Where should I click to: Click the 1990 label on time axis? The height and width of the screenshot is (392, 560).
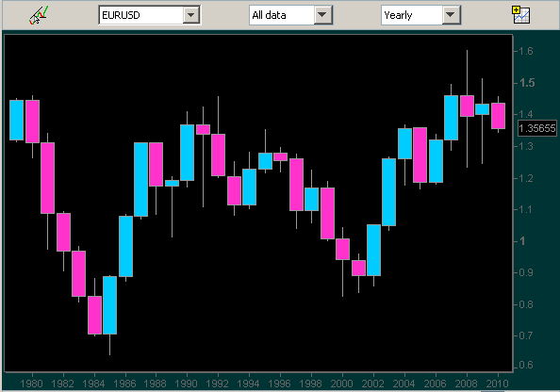coord(186,384)
